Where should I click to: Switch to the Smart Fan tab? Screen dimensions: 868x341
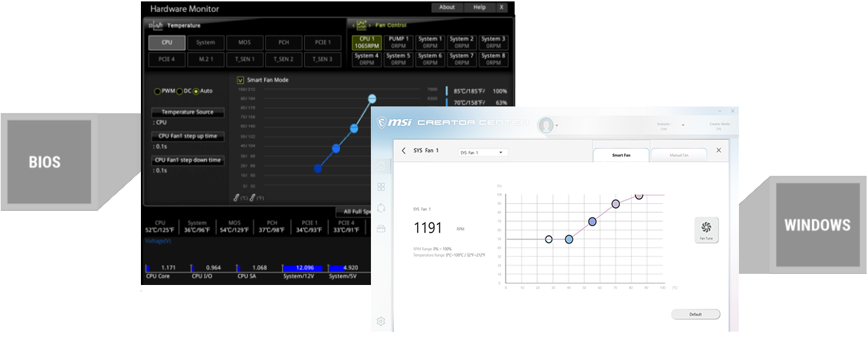(x=621, y=155)
